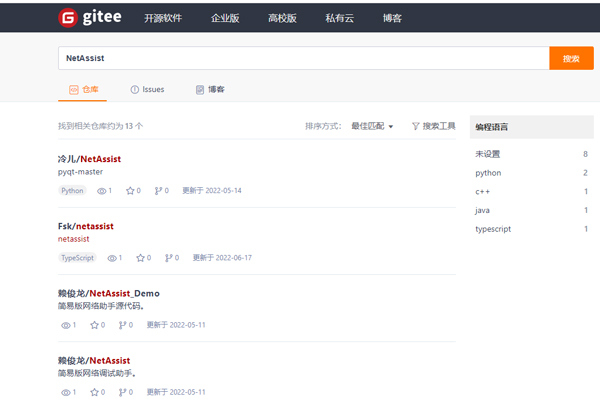Click the 排序方式 label

pyautogui.click(x=323, y=126)
